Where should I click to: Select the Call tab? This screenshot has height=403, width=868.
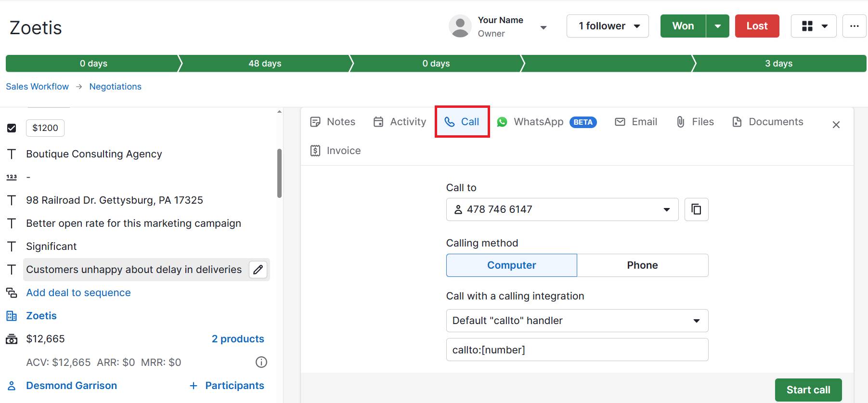[x=462, y=122]
